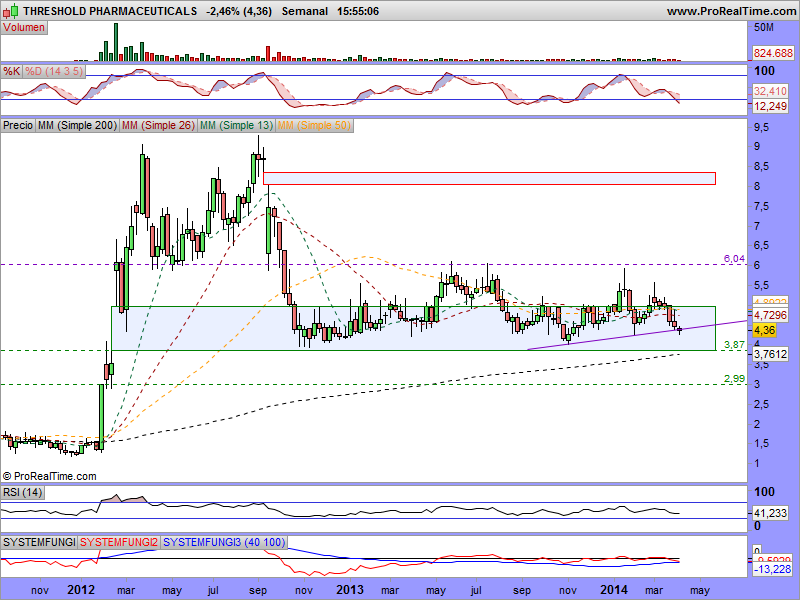Click the 4,7296 moving average value label

tap(770, 315)
